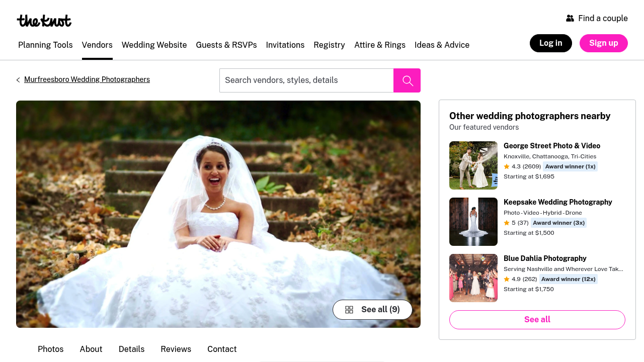Image resolution: width=644 pixels, height=362 pixels.
Task: Click the Find a couple people icon
Action: 570,19
